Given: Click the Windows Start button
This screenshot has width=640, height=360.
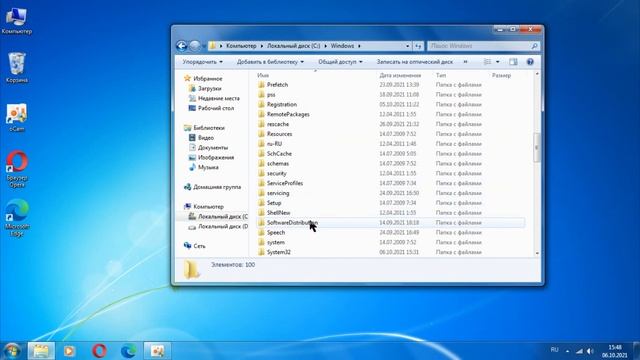Looking at the screenshot, I should coord(11,351).
